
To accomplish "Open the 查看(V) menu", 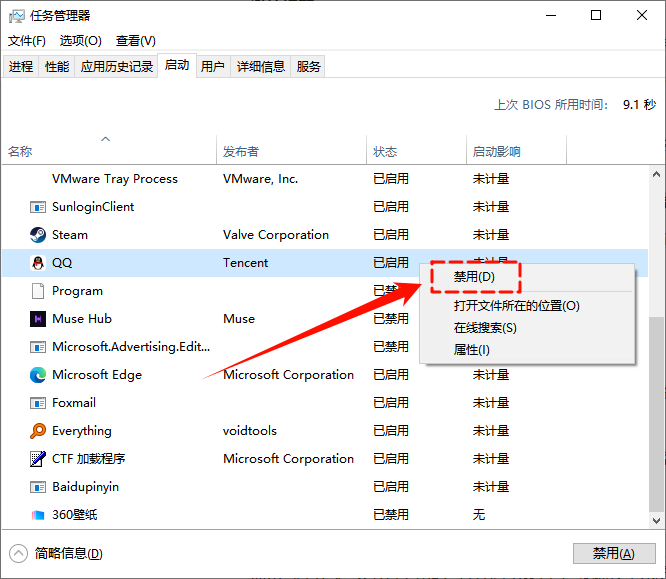I will tap(135, 41).
